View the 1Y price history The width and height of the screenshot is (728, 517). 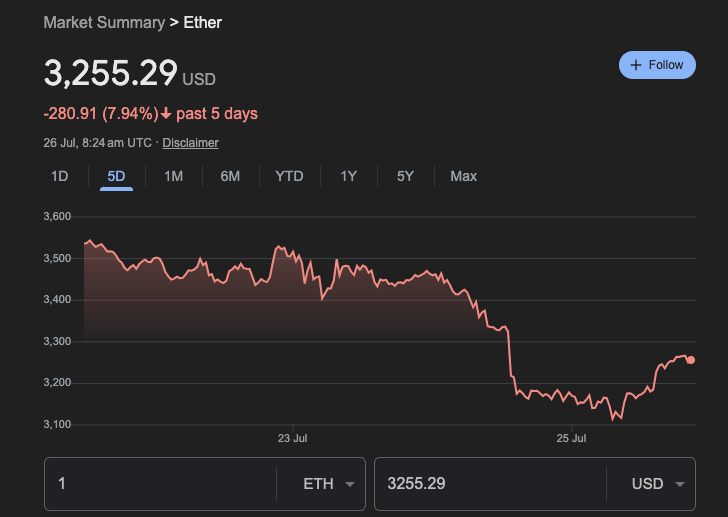pyautogui.click(x=348, y=176)
